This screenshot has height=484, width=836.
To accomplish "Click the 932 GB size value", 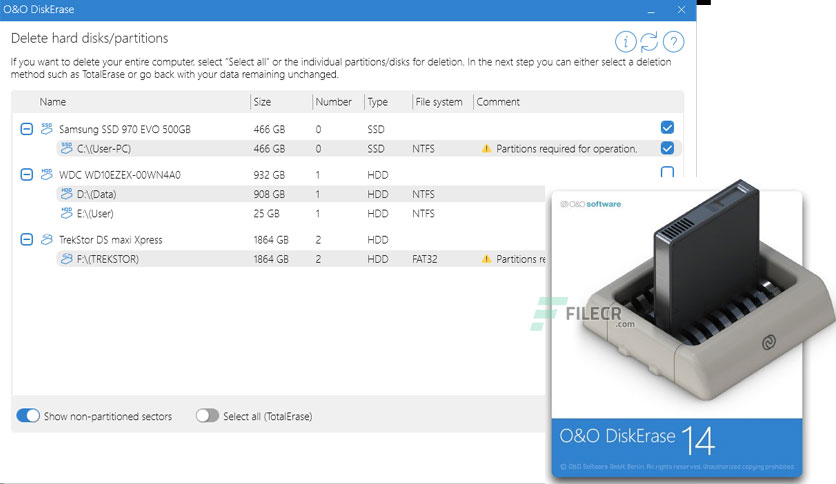I will click(x=269, y=175).
